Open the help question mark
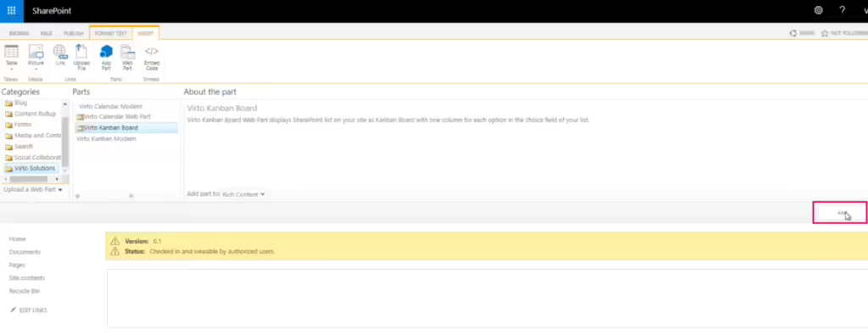The image size is (868, 336). [x=842, y=10]
